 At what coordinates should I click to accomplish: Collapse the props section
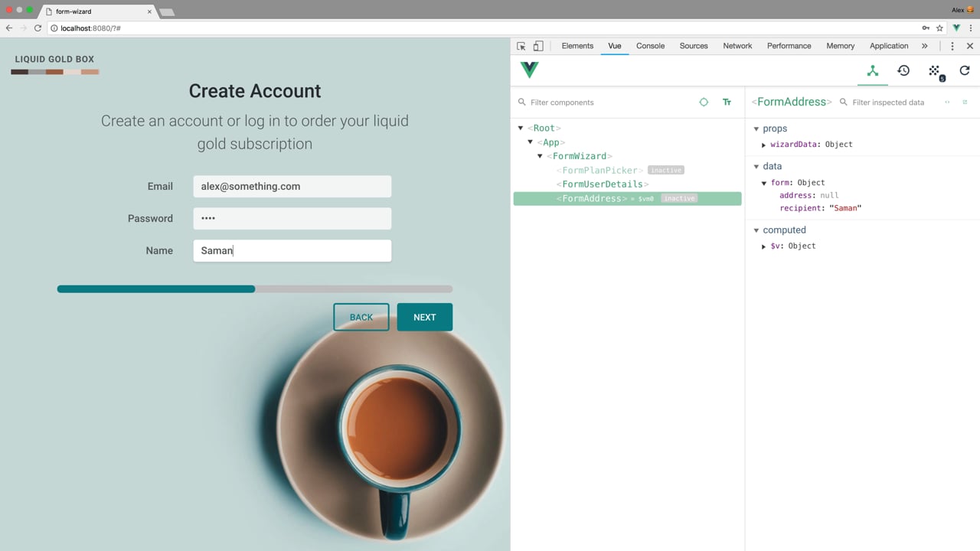tap(756, 129)
